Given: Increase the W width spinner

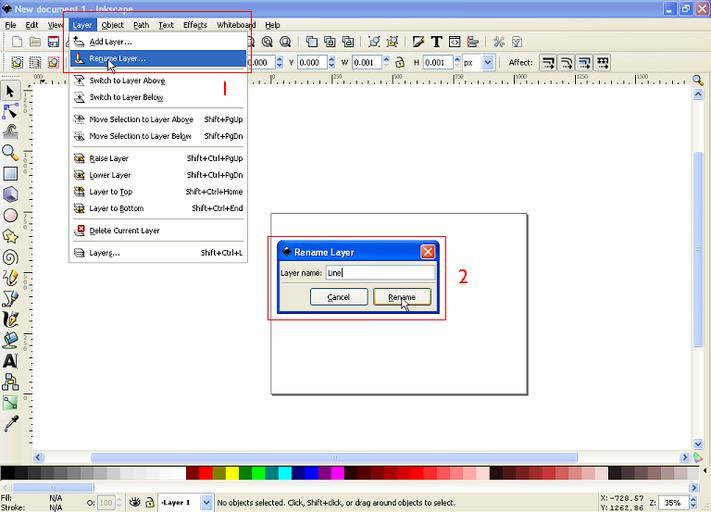Looking at the screenshot, I should 386,59.
